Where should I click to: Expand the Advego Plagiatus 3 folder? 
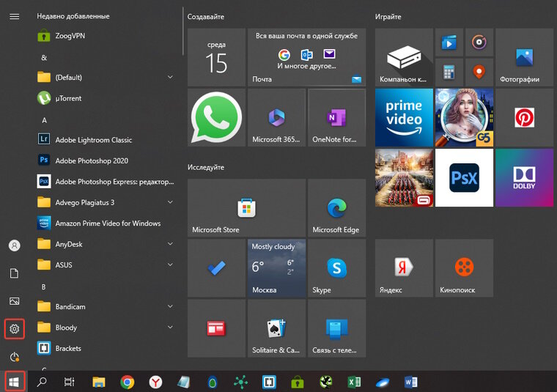tap(106, 202)
